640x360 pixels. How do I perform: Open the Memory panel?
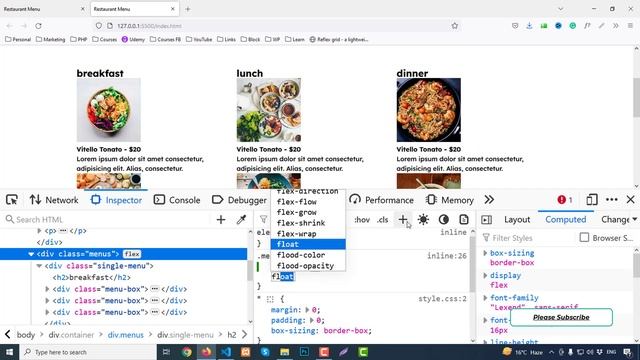[x=449, y=200]
